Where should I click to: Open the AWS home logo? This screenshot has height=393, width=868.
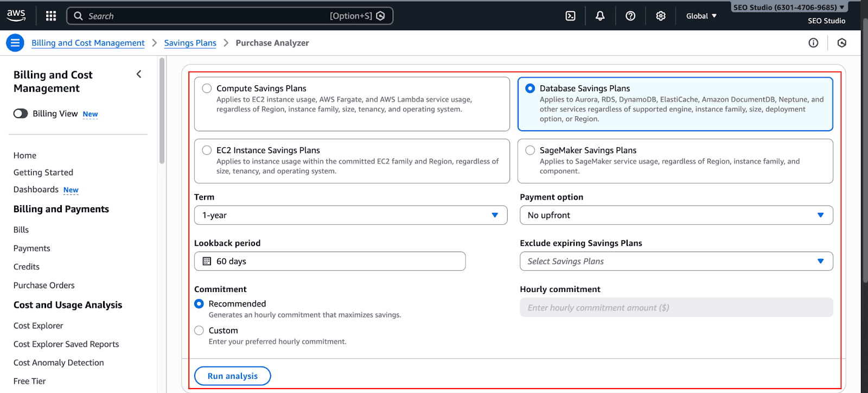(x=16, y=16)
